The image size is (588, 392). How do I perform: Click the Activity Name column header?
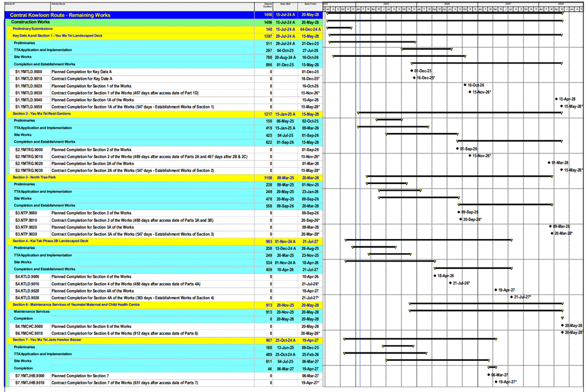[59, 4]
